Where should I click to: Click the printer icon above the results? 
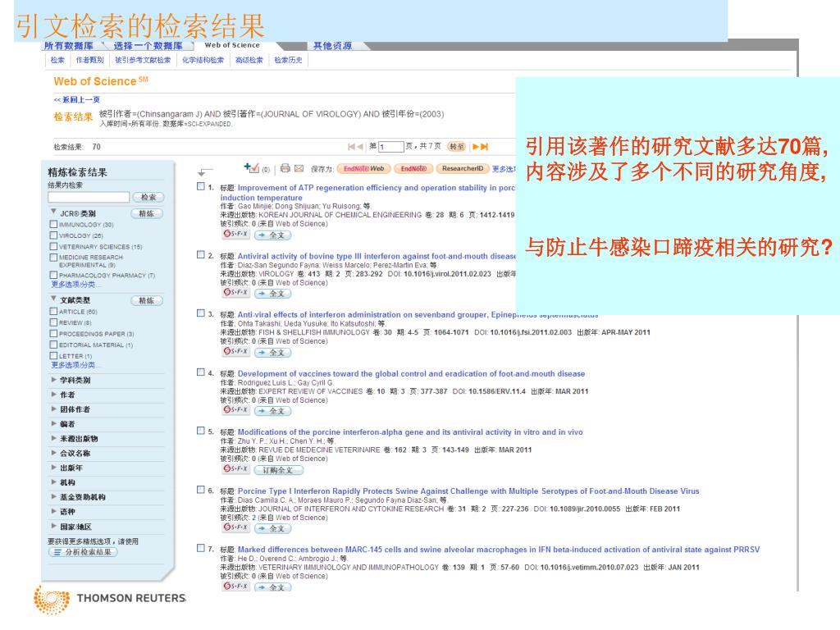(285, 168)
